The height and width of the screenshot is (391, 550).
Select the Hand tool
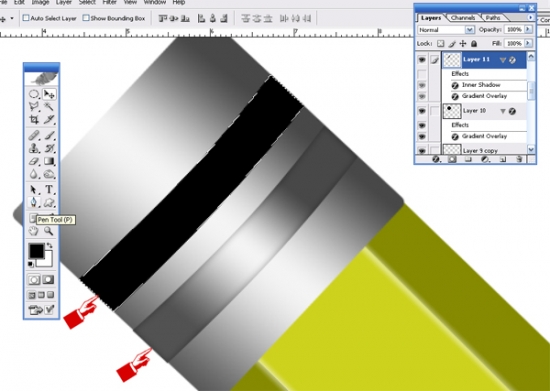pos(34,231)
